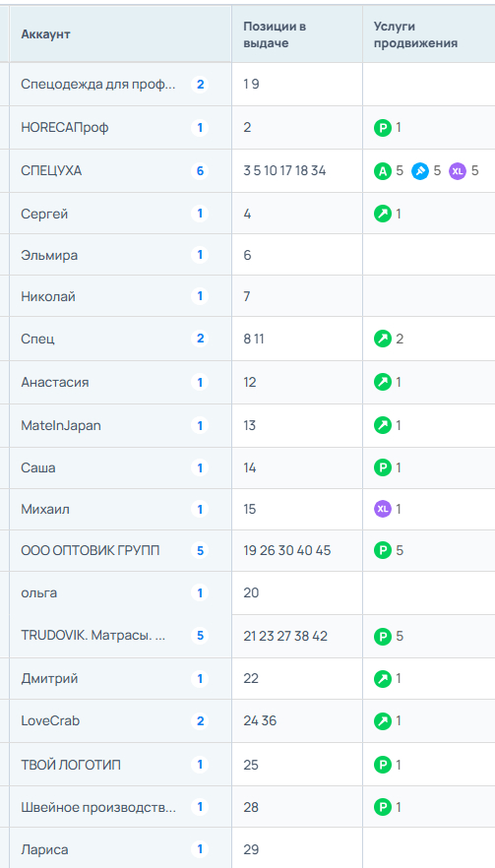Screen dimensions: 495x868
Task: Click the green arrow icon in Сергей row
Action: pos(383,214)
